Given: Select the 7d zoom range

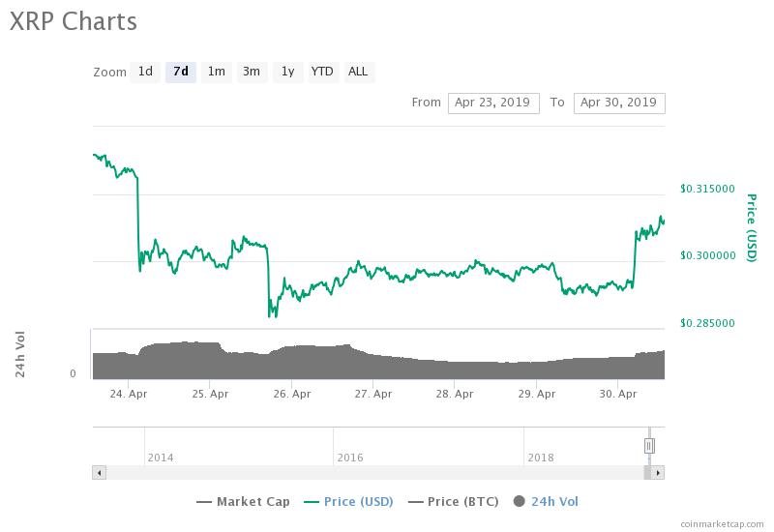Looking at the screenshot, I should click(x=181, y=72).
